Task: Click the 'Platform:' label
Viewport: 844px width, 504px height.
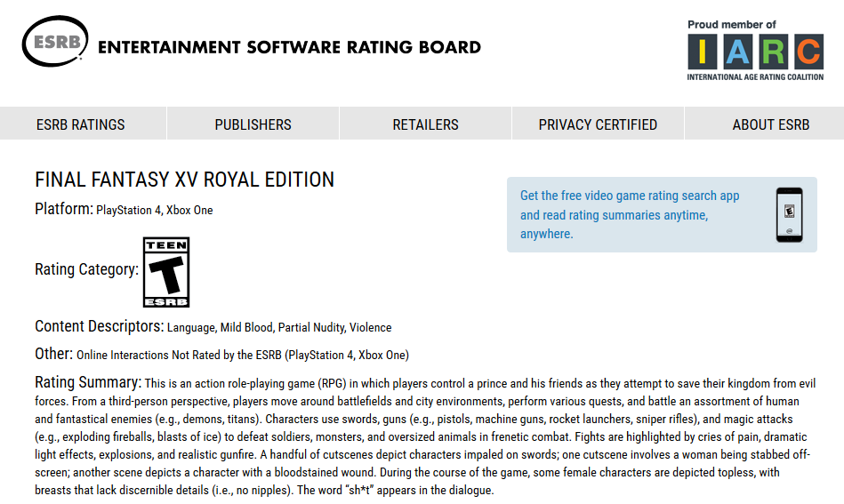Action: pos(64,209)
